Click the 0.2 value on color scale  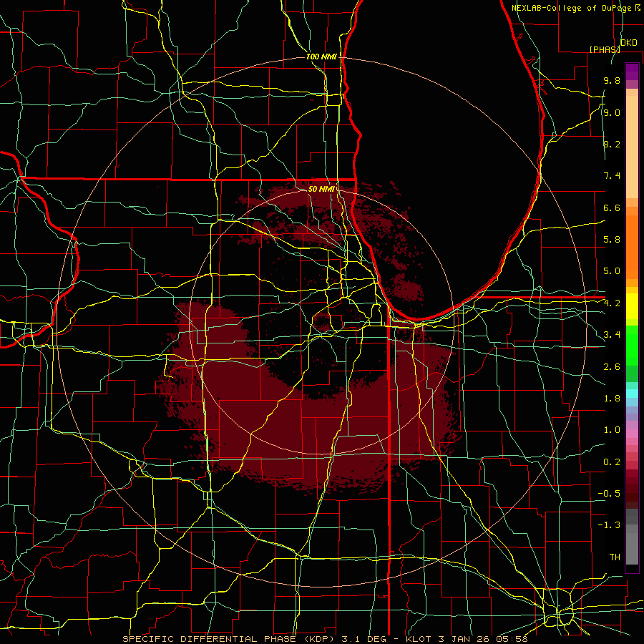click(612, 462)
